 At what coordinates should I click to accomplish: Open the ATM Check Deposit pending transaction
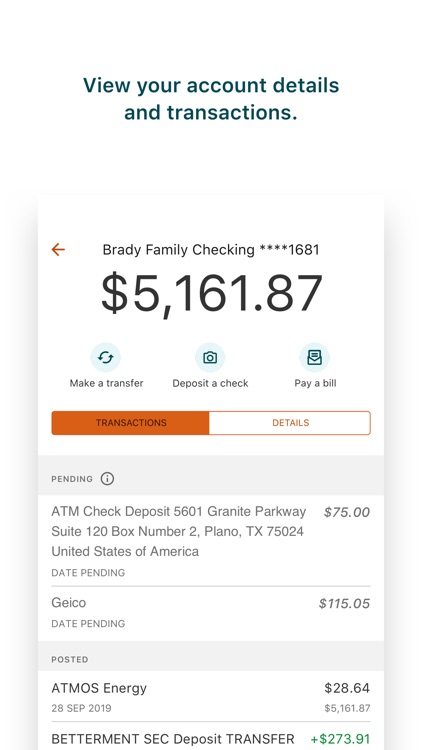[211, 541]
